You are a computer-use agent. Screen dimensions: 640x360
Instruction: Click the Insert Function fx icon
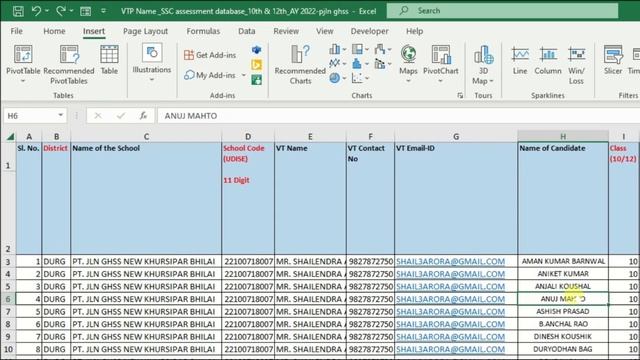(143, 116)
